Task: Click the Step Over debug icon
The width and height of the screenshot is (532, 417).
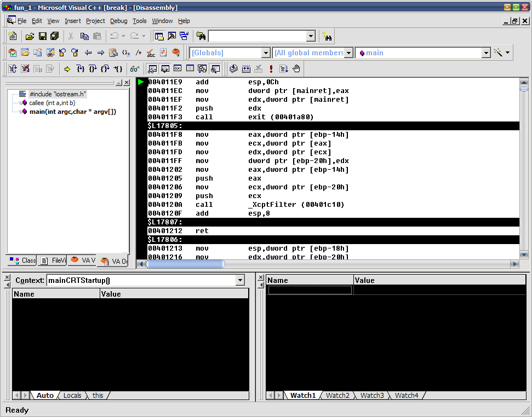Action: pyautogui.click(x=93, y=69)
